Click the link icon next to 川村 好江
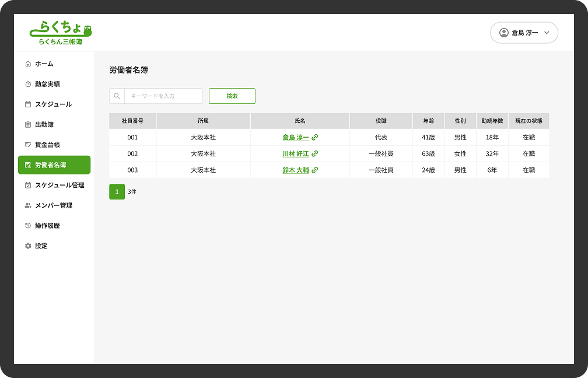The height and width of the screenshot is (378, 588). 315,154
